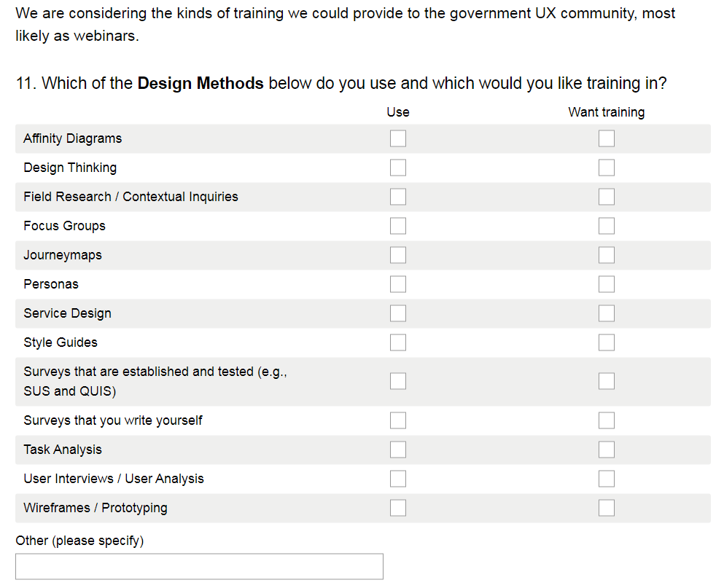Tick Want training for Affinity Diagrams

[x=606, y=138]
